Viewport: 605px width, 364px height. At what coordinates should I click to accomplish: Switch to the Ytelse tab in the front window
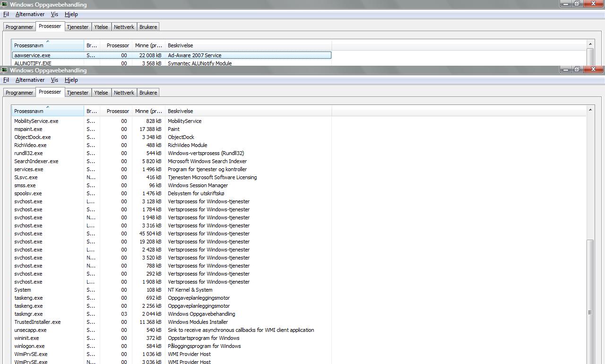tap(101, 93)
